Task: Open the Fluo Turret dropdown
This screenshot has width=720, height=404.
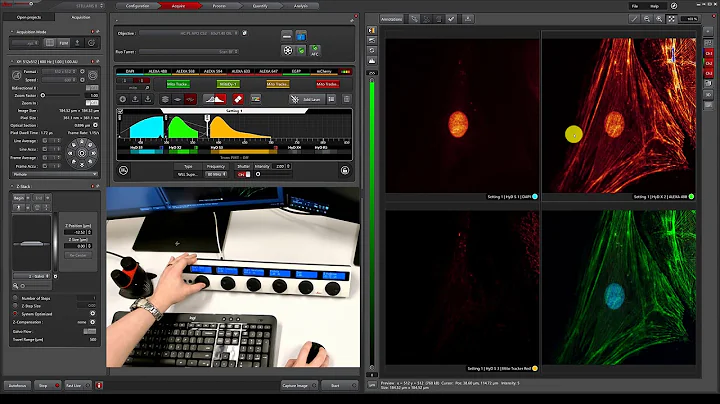Action: (x=189, y=52)
